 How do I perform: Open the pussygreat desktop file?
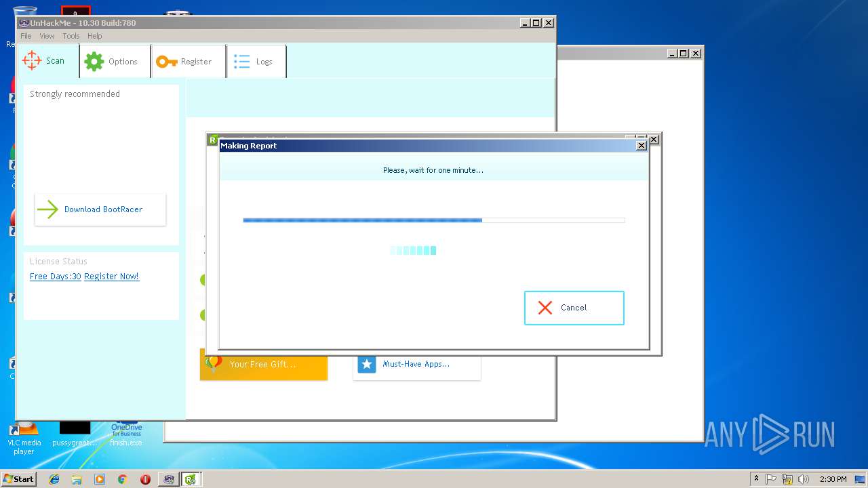75,434
